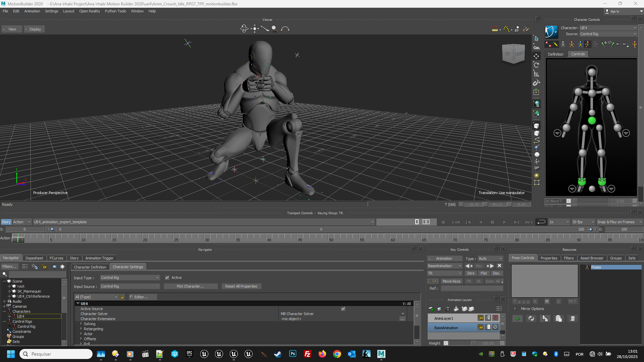This screenshot has width=644, height=362.
Task: Toggle lock on BaseAnimation layer
Action: [x=481, y=327]
